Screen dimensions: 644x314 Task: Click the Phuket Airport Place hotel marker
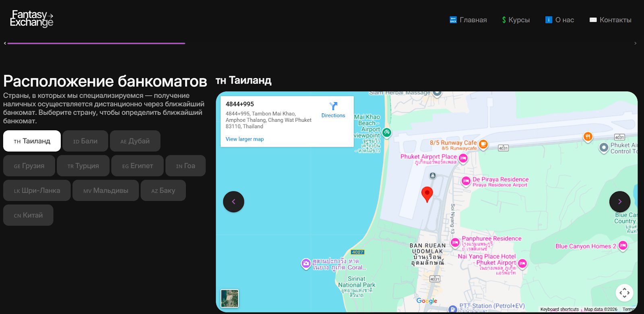tap(463, 158)
